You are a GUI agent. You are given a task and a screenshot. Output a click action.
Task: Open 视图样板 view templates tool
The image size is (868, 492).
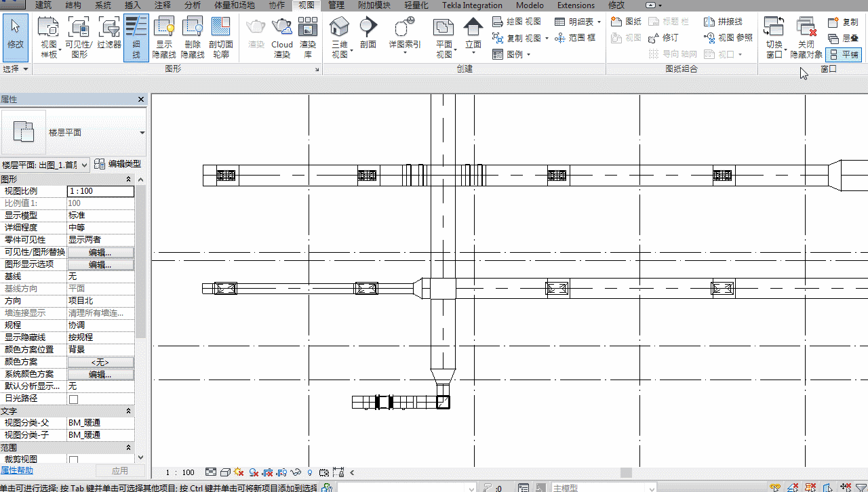point(48,37)
